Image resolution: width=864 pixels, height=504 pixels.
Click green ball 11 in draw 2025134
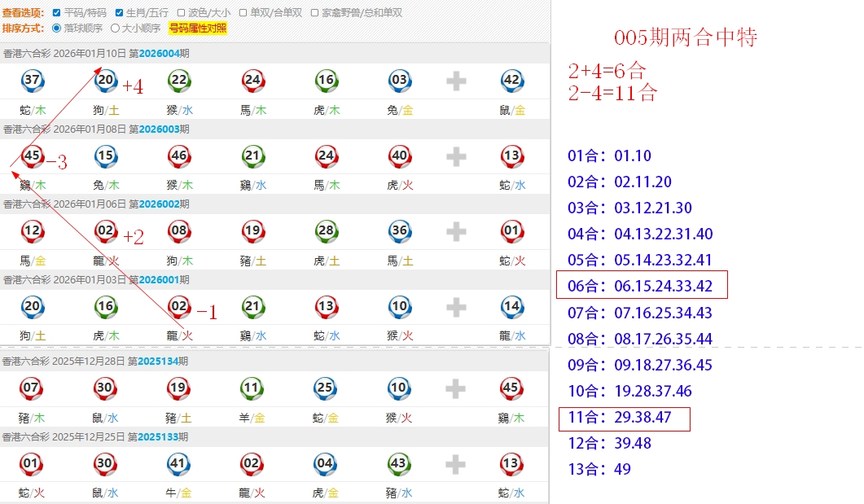[x=252, y=388]
